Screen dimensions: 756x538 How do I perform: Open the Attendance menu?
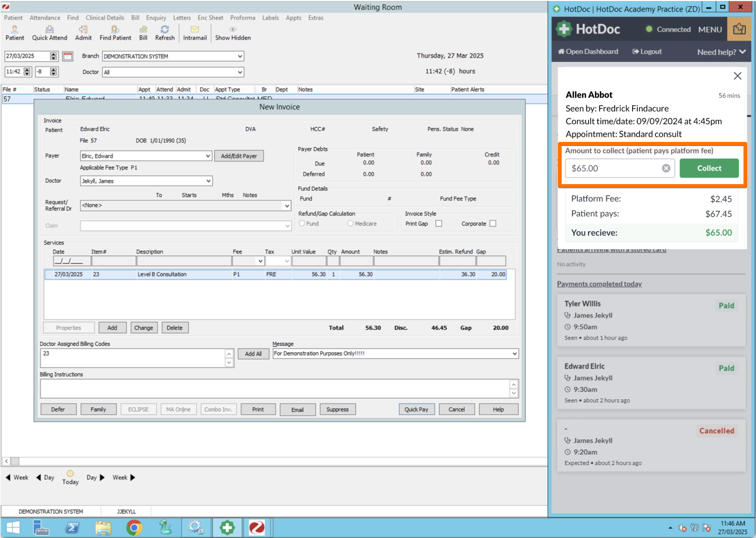pyautogui.click(x=45, y=18)
